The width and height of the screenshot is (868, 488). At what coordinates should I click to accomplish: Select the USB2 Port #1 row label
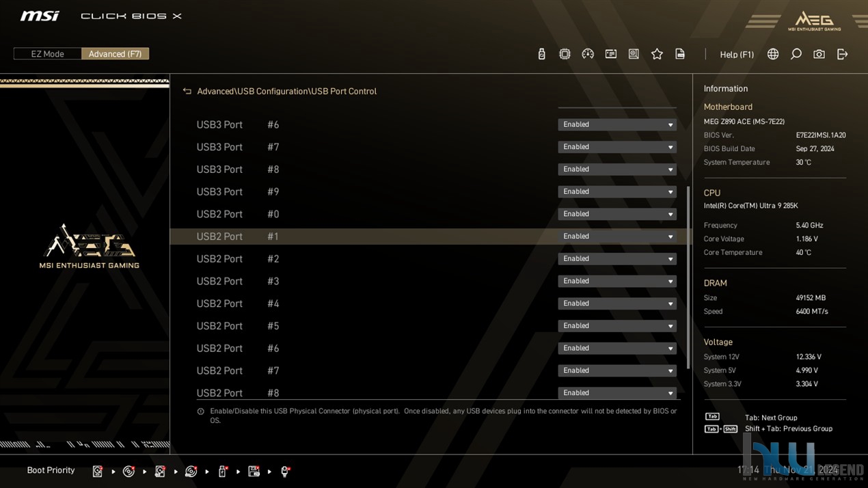(238, 236)
